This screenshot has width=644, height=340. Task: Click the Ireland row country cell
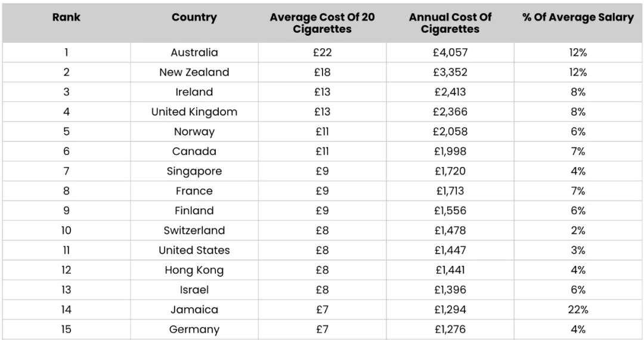tap(194, 92)
